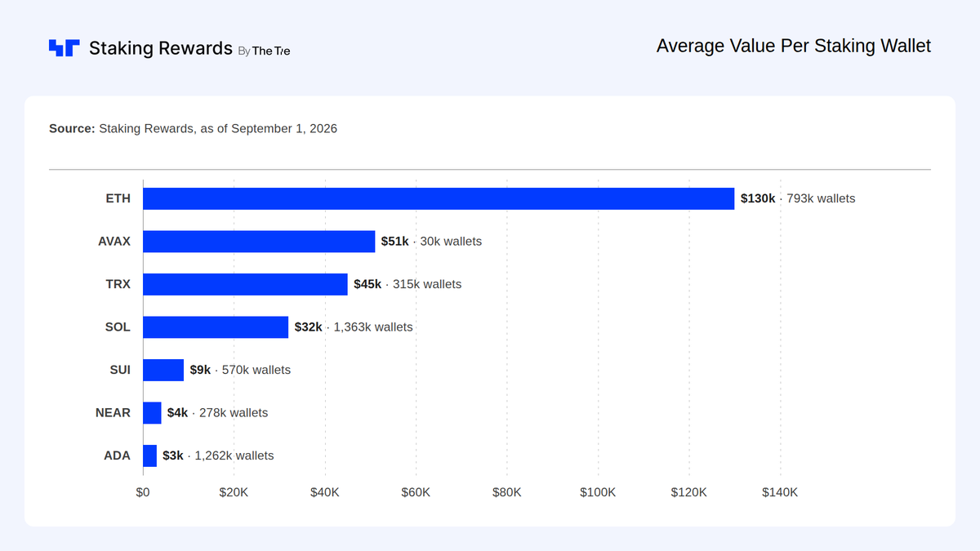Click the TRX bar in the chart
Viewport: 980px width, 551px height.
click(x=245, y=284)
